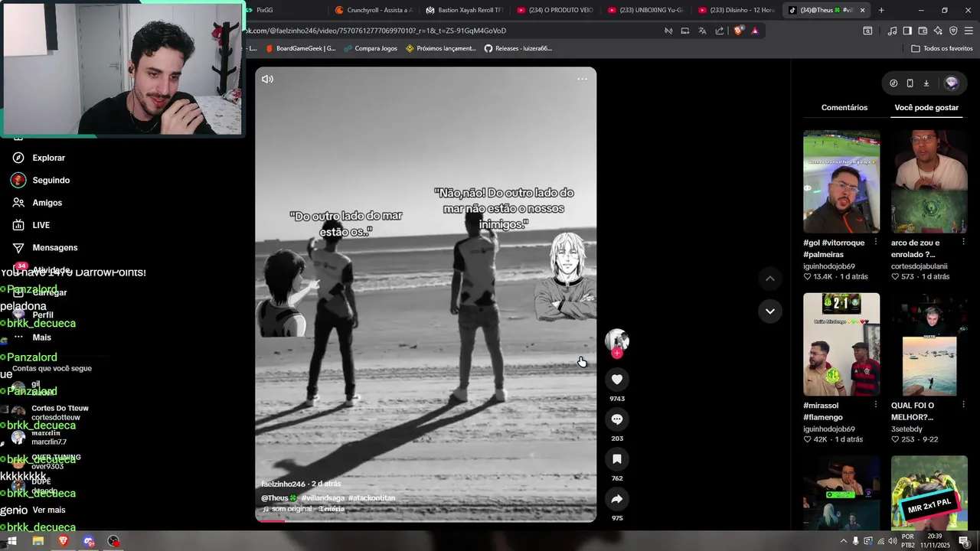Open iguinhodojob69 profile under #gol video
Image resolution: width=980 pixels, height=551 pixels.
click(829, 266)
